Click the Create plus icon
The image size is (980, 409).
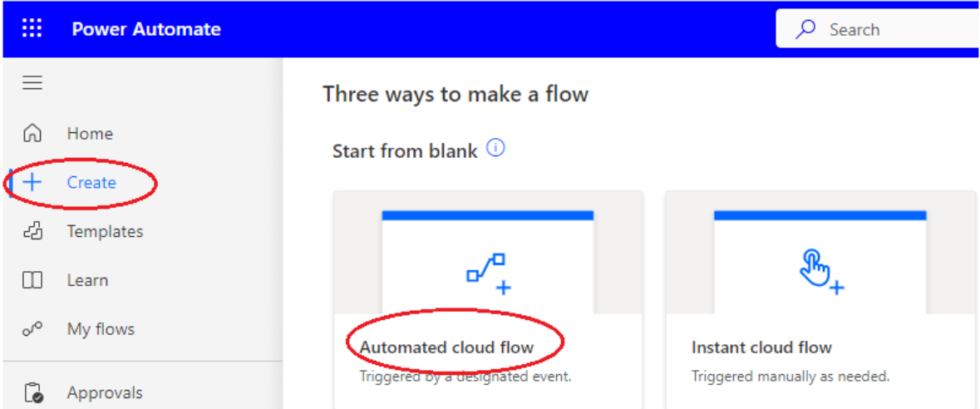pos(32,182)
